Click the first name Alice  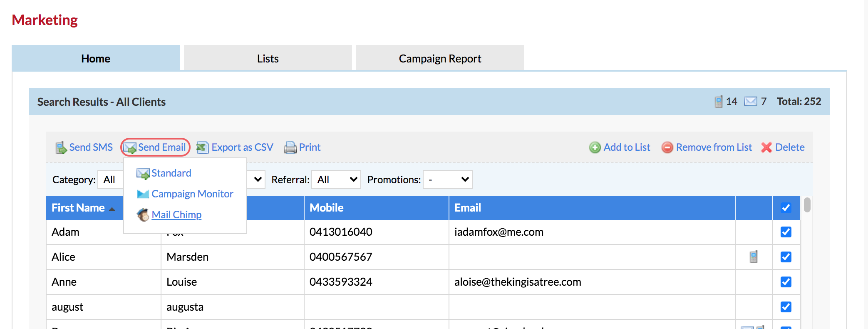pyautogui.click(x=63, y=257)
